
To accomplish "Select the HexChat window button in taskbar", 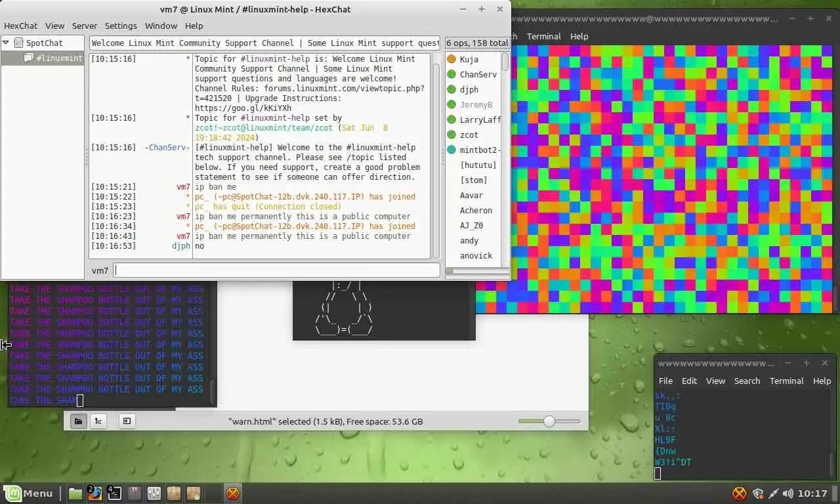I will click(x=232, y=493).
